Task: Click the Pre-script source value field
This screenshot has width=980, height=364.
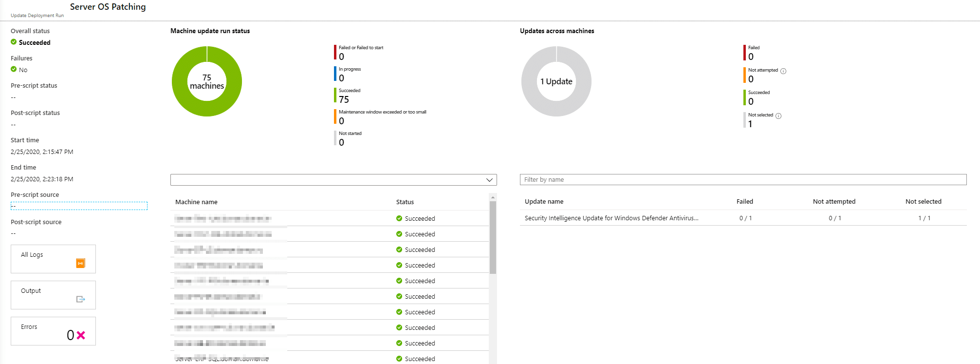Action: (79, 206)
